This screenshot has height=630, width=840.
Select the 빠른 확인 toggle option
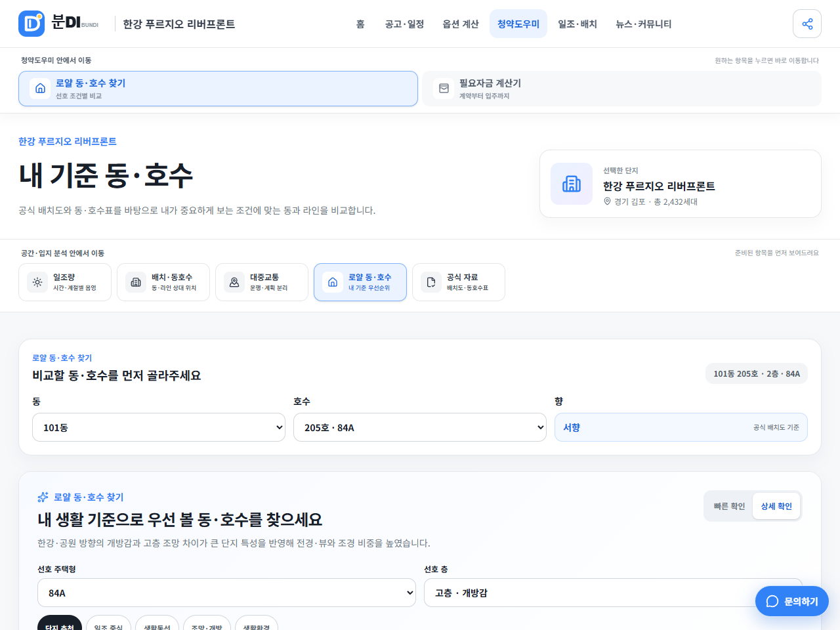[x=729, y=506]
